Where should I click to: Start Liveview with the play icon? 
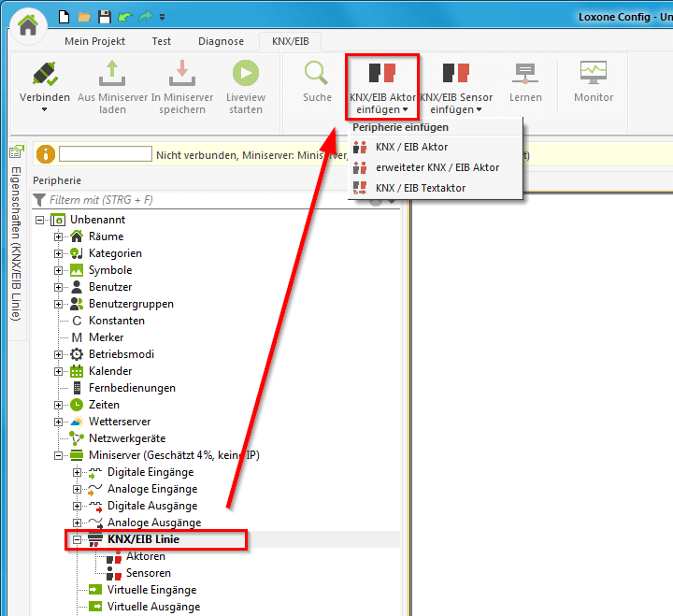pos(245,76)
